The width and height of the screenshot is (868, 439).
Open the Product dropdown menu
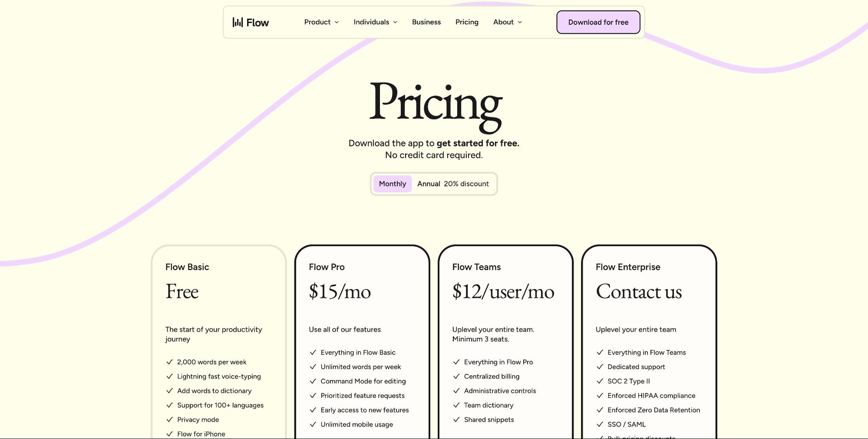(x=321, y=22)
